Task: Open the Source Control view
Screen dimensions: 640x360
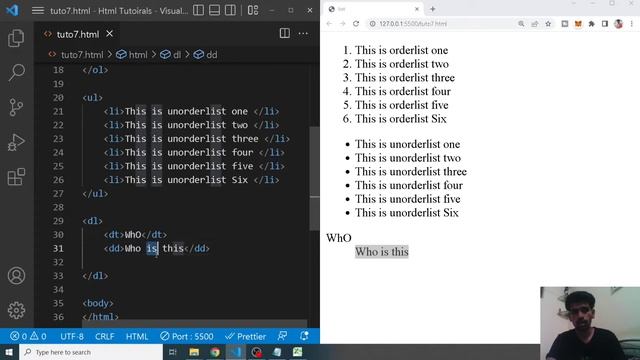Action: coord(16,107)
